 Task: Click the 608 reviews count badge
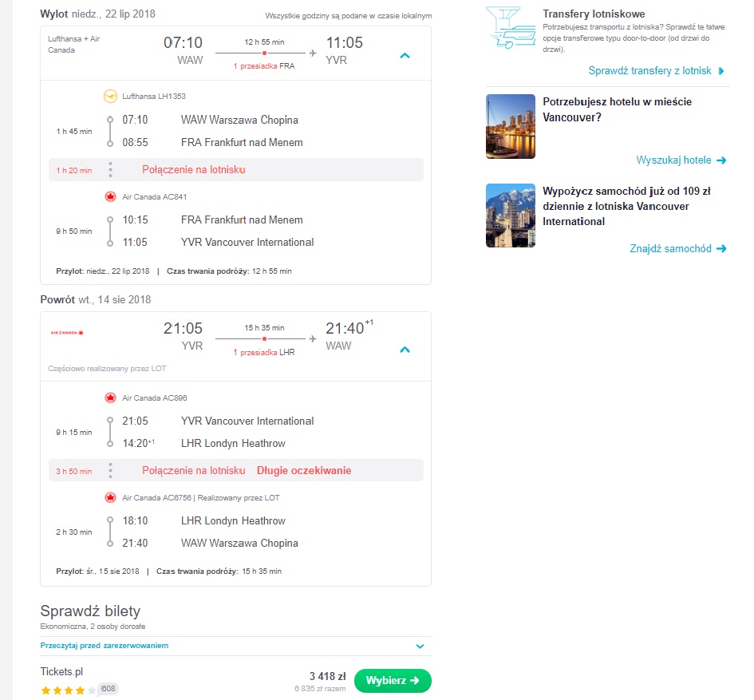point(109,689)
